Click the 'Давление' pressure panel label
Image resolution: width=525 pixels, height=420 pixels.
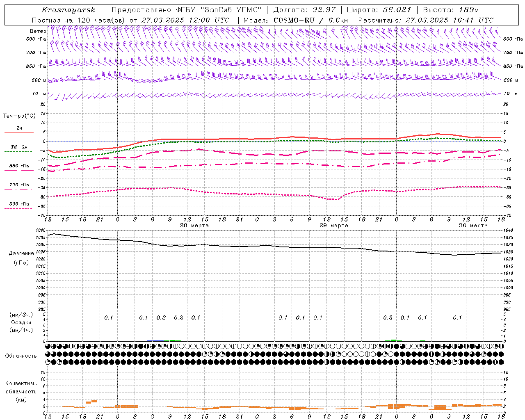[x=21, y=253]
